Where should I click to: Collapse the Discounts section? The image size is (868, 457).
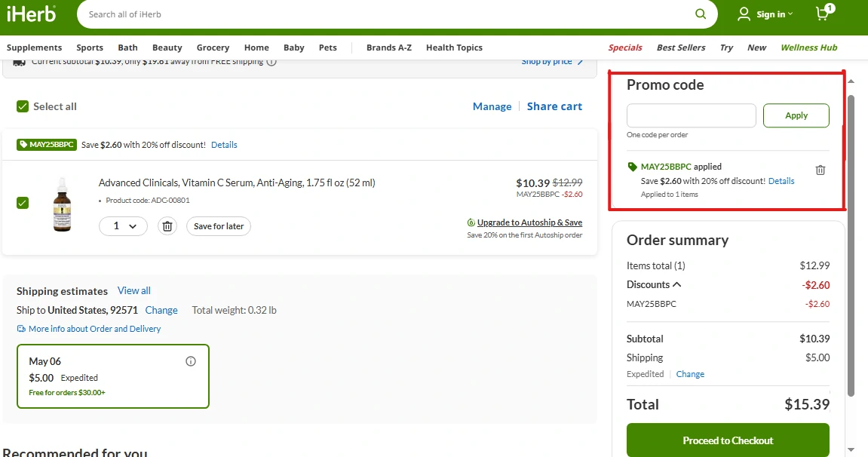pos(654,284)
